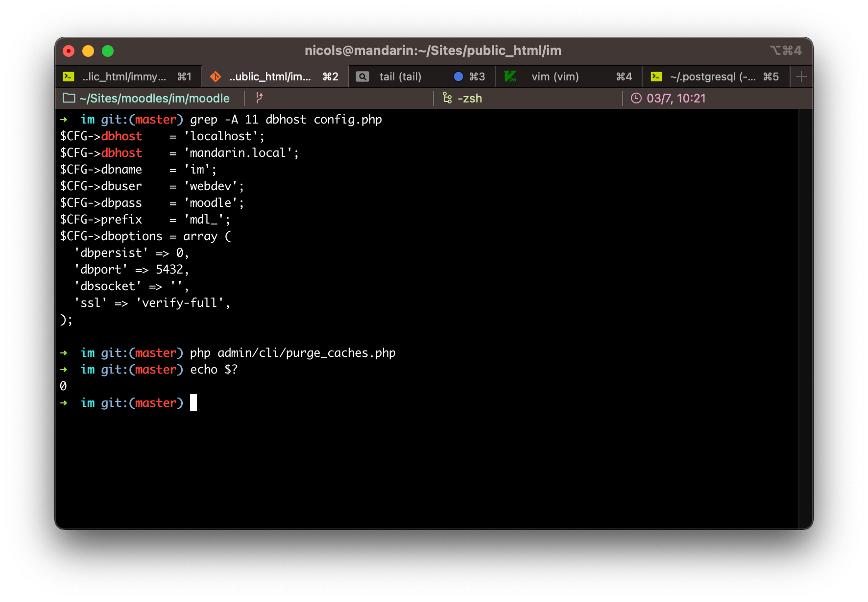Click the 'ssl' => 'verify-full' line

coord(152,303)
